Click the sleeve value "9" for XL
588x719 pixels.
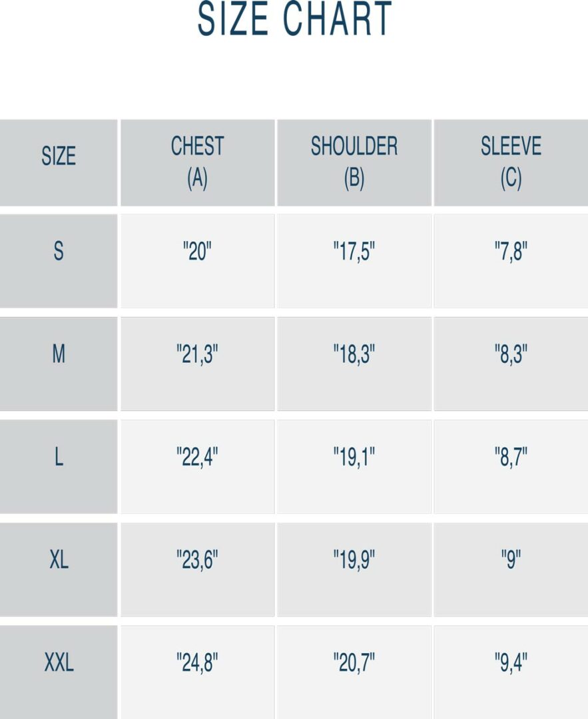tap(511, 569)
